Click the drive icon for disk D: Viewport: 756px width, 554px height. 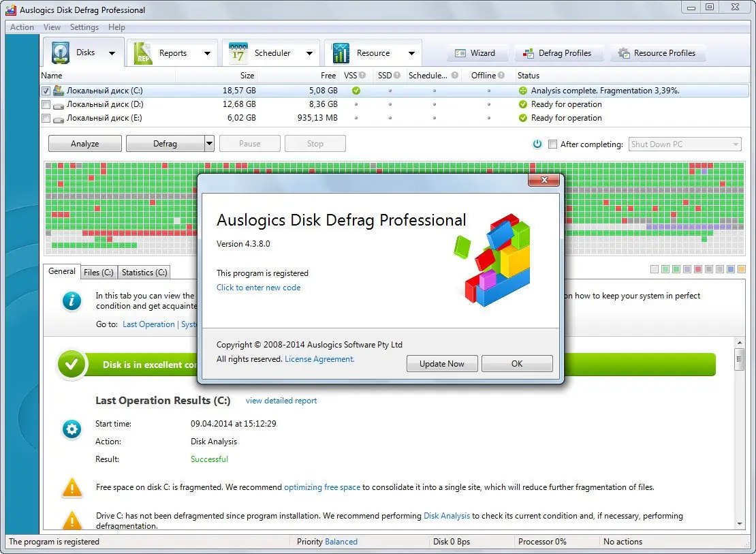coord(59,105)
